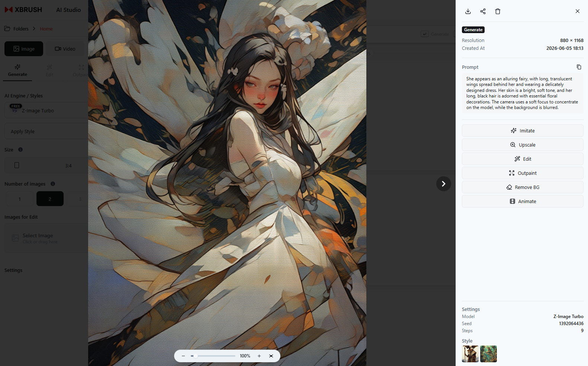Set number of images to 1
This screenshot has width=588, height=366.
click(x=20, y=199)
